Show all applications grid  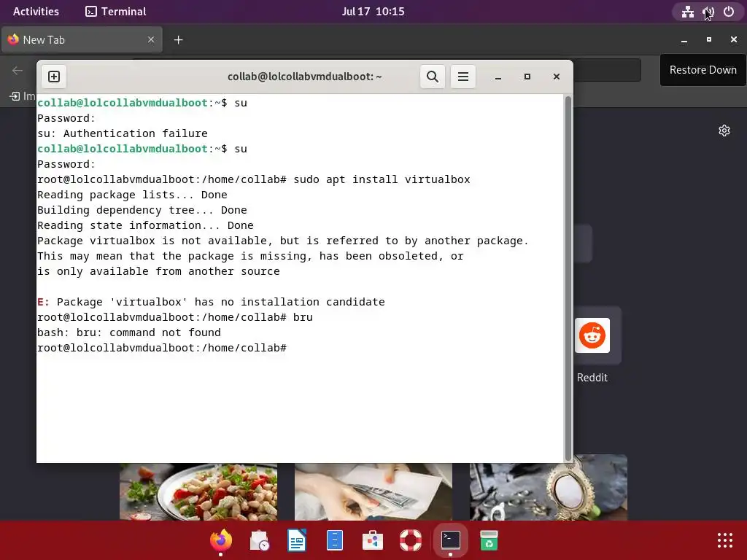[x=724, y=540]
